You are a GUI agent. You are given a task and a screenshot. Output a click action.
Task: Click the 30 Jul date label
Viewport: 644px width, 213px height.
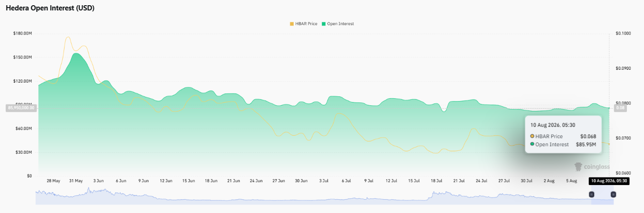coord(527,181)
